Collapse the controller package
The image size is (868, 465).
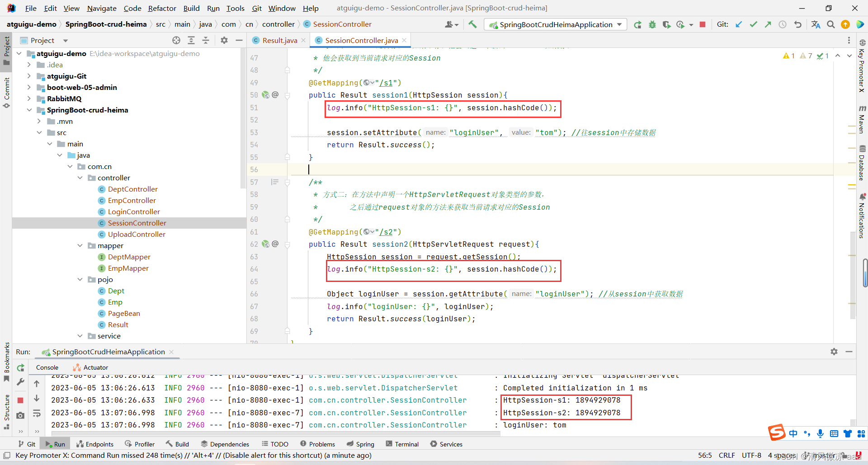click(x=80, y=178)
